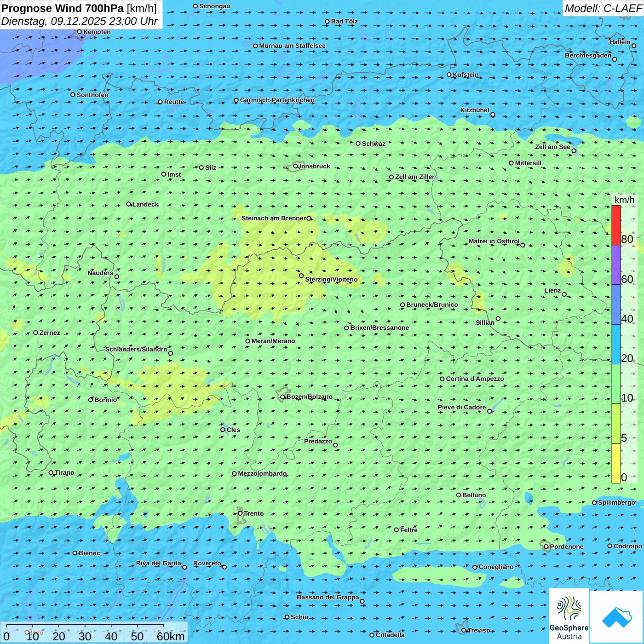
Task: Click the Innsbruck city marker circle
Action: coord(296,166)
